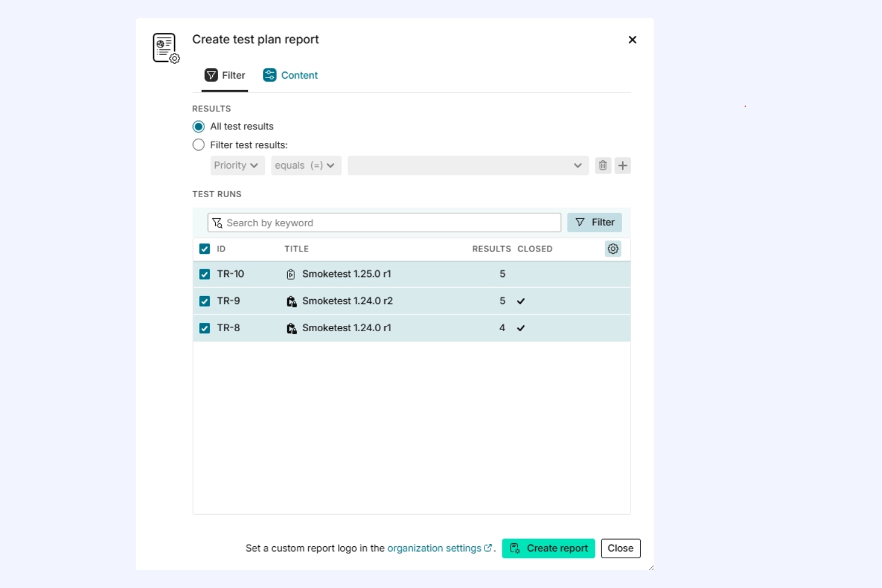Select the All test results radio button
Image resolution: width=882 pixels, height=588 pixels.
coord(198,126)
